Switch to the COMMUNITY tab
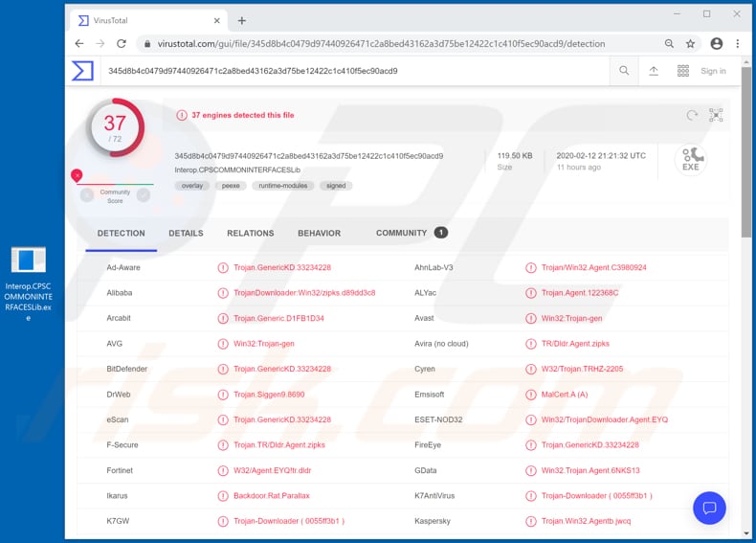The width and height of the screenshot is (756, 543). 411,233
